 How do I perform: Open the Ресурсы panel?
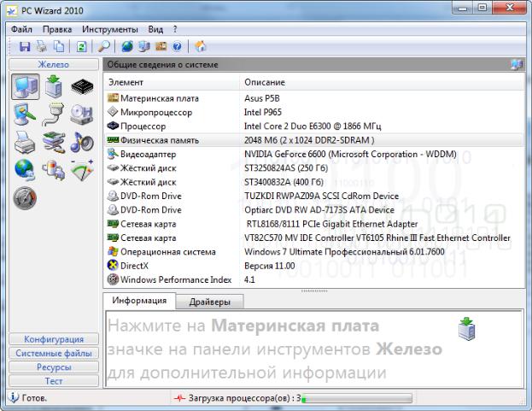[54, 367]
